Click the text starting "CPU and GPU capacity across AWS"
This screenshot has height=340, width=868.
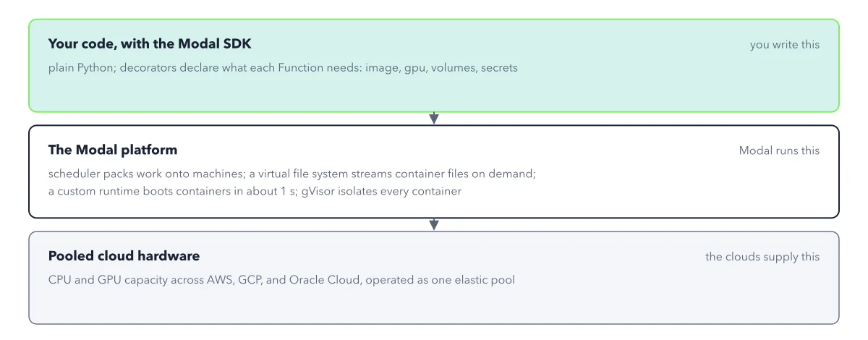point(281,279)
